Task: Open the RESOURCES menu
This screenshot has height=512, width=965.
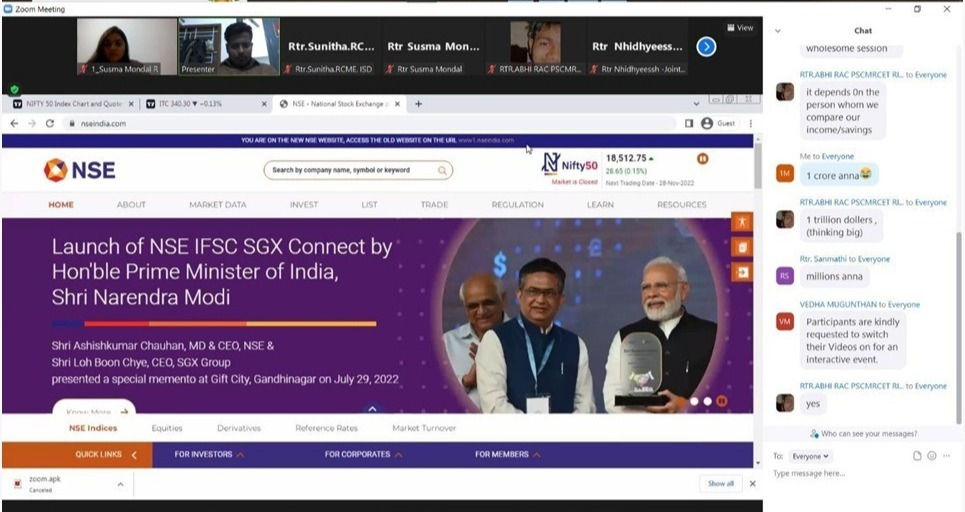Action: coord(681,204)
